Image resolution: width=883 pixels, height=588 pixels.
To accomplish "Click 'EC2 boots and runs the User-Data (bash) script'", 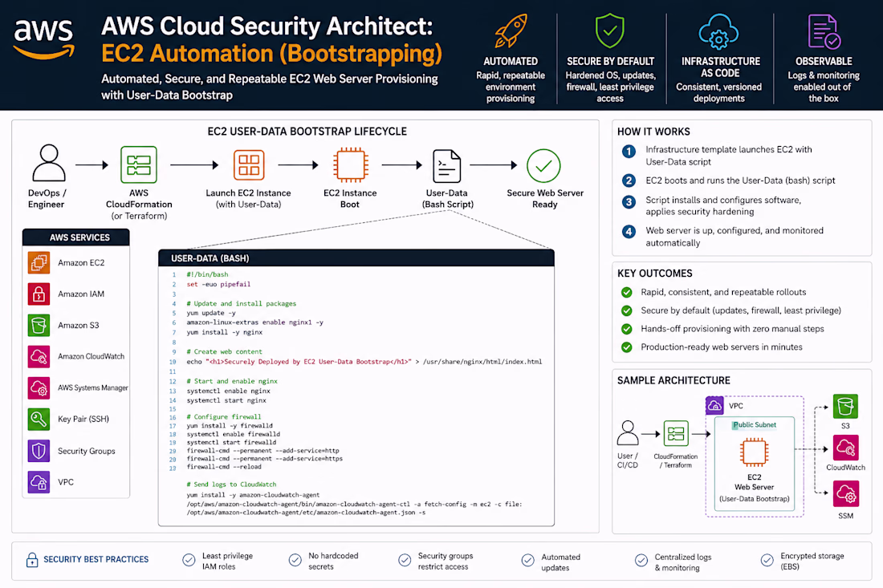I will pyautogui.click(x=740, y=180).
